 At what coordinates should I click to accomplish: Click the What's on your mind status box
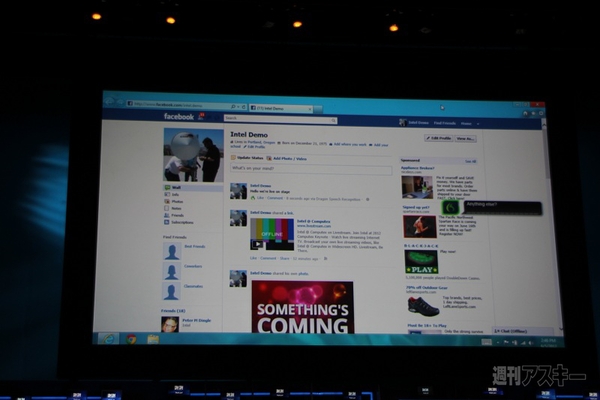pos(311,169)
